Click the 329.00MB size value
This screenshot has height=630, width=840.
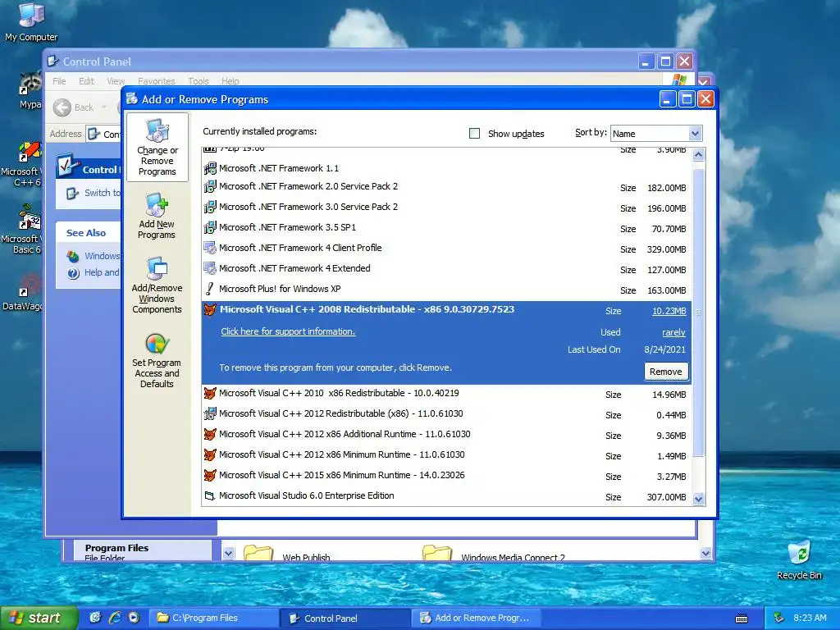tap(666, 249)
